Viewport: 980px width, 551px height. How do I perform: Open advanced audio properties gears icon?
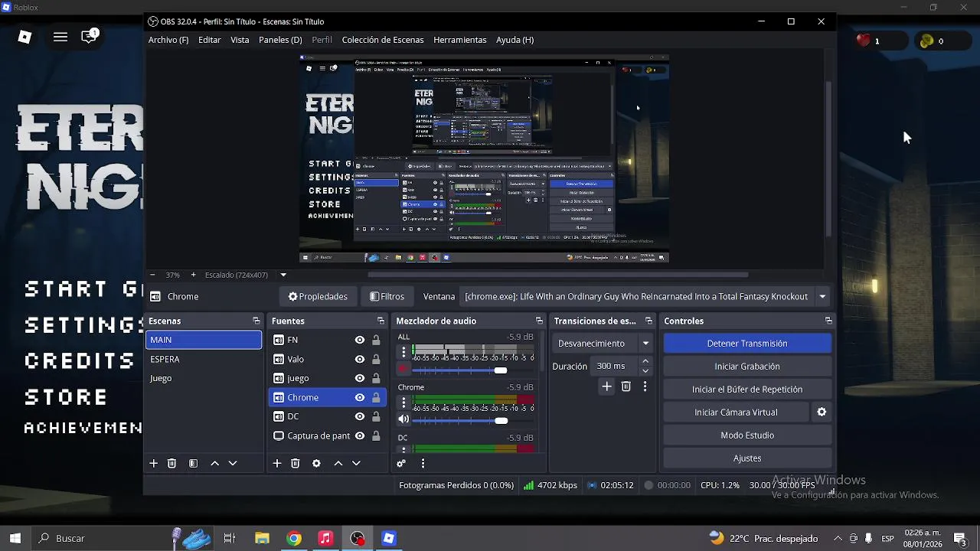pyautogui.click(x=400, y=463)
